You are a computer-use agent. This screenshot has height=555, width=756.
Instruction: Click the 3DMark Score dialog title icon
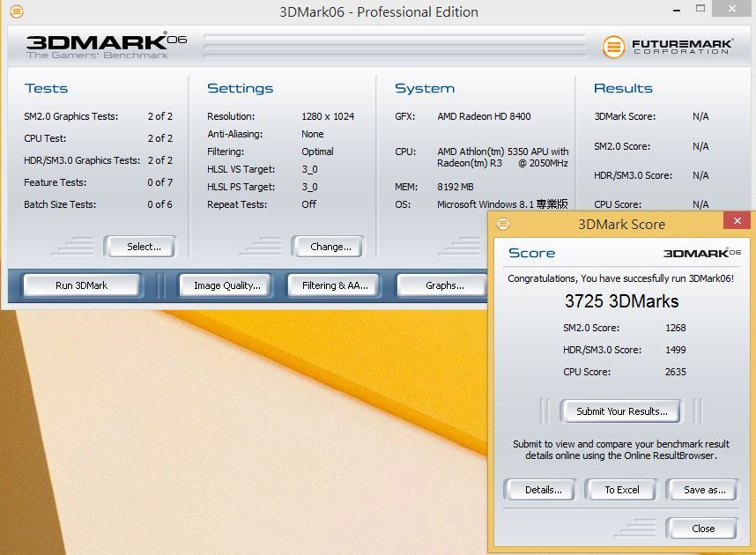(x=503, y=224)
